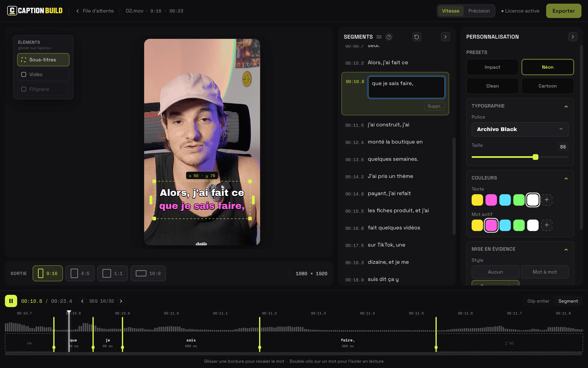Click the Suppr. button on segment

tap(434, 106)
